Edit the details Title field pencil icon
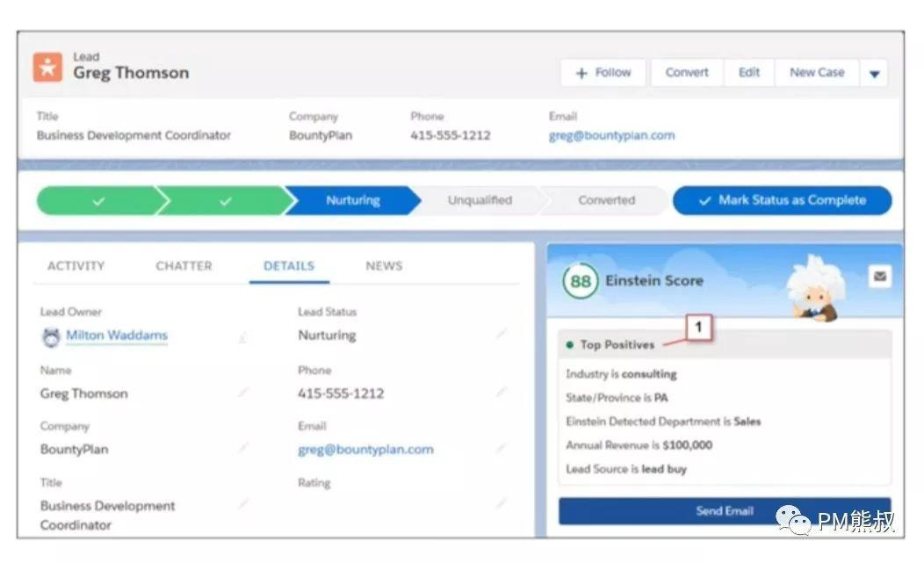This screenshot has width=924, height=563. (242, 503)
